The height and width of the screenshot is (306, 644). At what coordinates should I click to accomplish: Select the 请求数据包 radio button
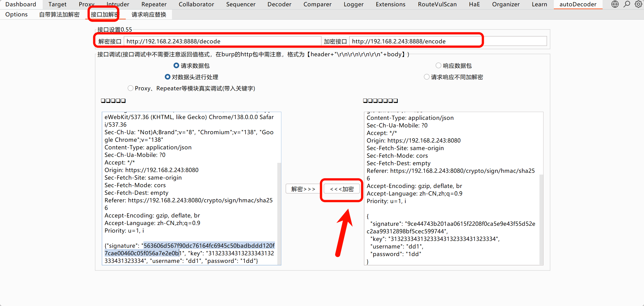[176, 66]
